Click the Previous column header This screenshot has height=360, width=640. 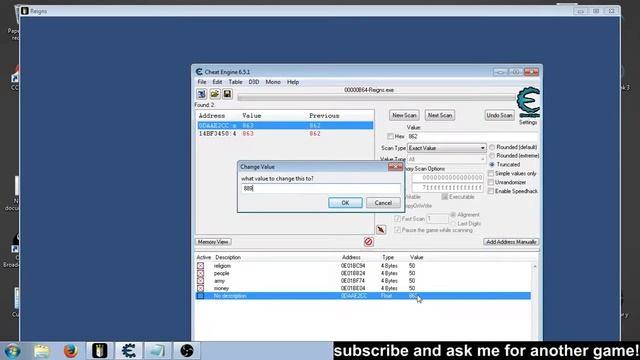pyautogui.click(x=324, y=116)
